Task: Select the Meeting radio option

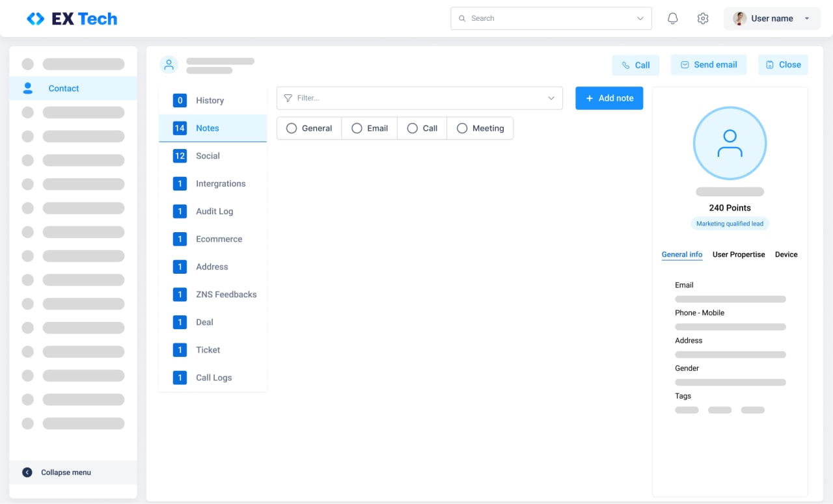Action: click(x=462, y=129)
